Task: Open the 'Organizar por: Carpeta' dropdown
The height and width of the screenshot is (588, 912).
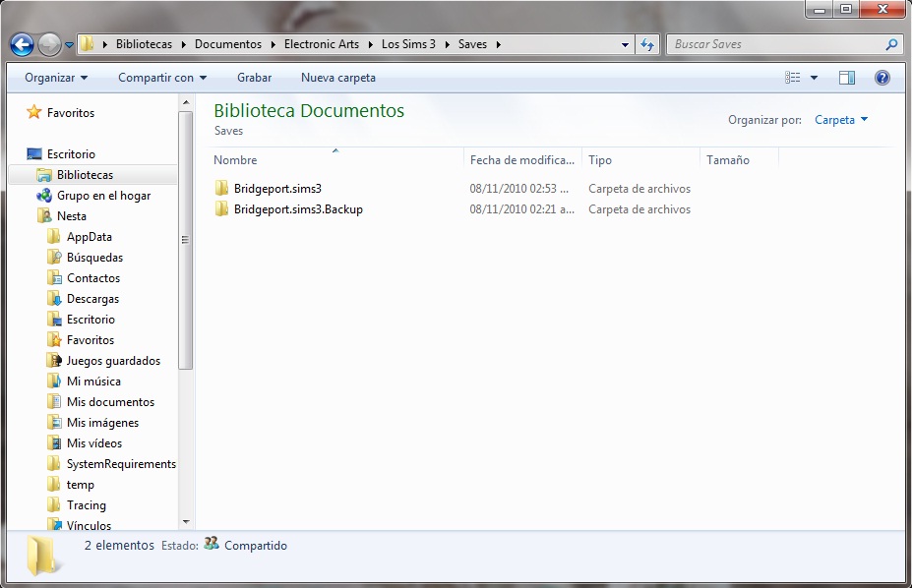Action: [x=841, y=119]
